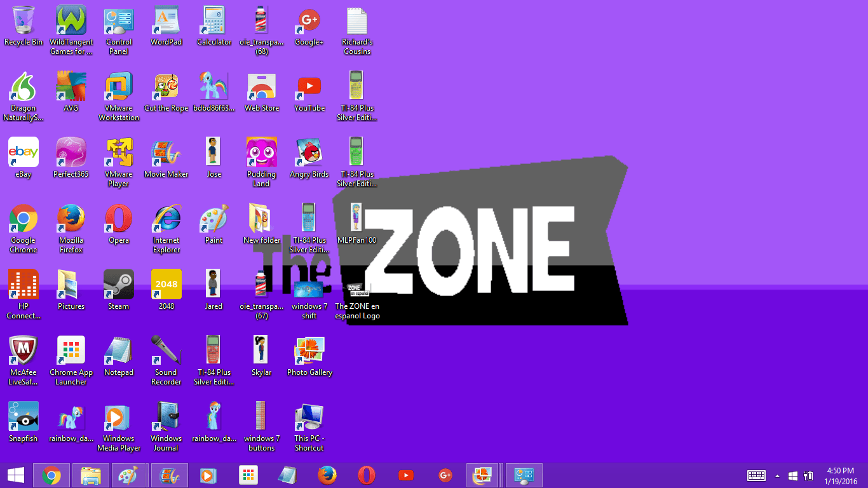This screenshot has width=868, height=488.
Task: Select oie_transpa... (68) image file
Action: 262,31
